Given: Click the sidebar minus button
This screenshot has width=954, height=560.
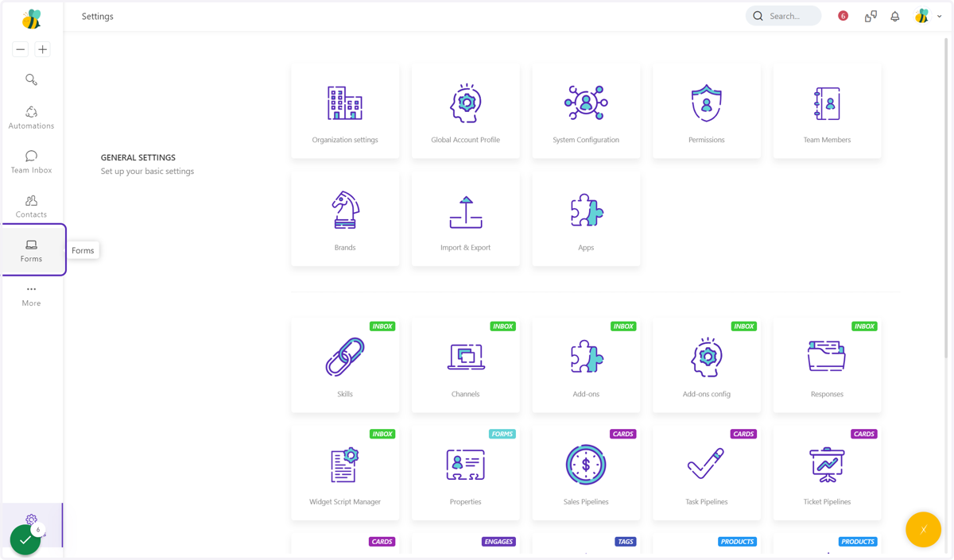Looking at the screenshot, I should (21, 49).
